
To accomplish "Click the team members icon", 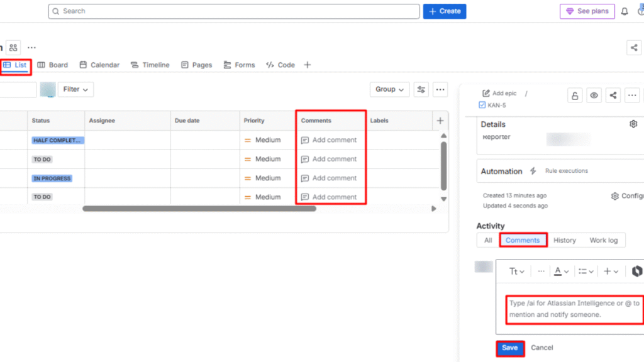I will (13, 47).
